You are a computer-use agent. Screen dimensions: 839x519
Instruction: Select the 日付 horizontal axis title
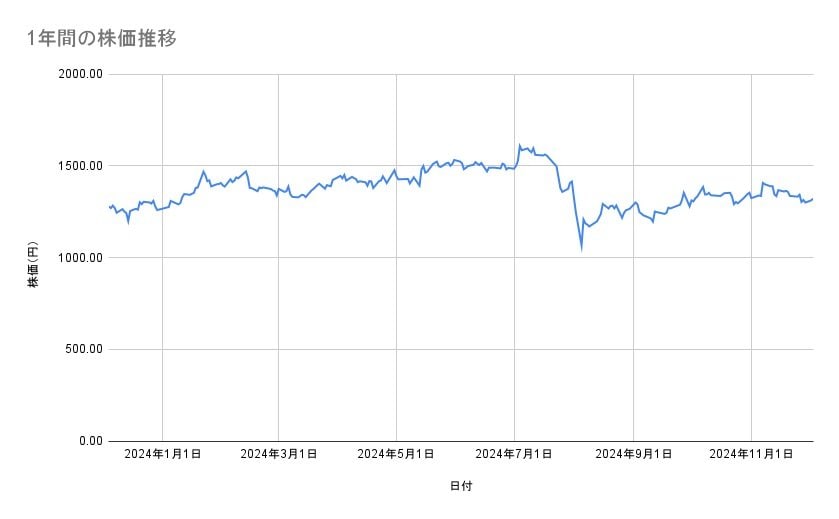tap(461, 486)
